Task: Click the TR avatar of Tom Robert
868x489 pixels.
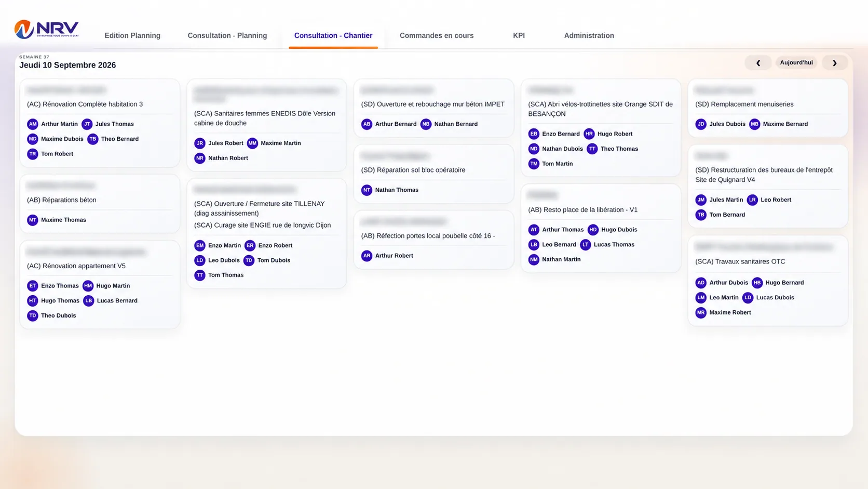Action: 33,154
